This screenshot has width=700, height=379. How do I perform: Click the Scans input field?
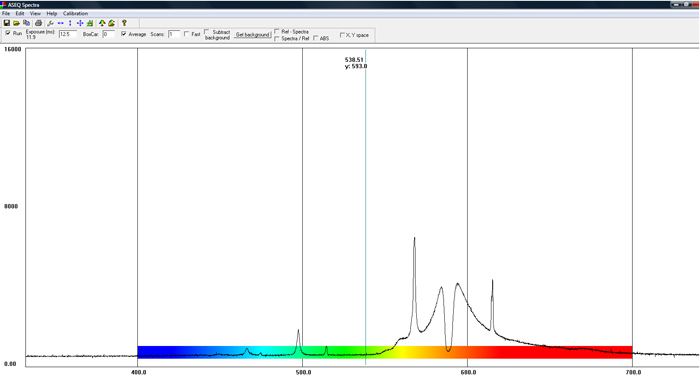click(174, 34)
